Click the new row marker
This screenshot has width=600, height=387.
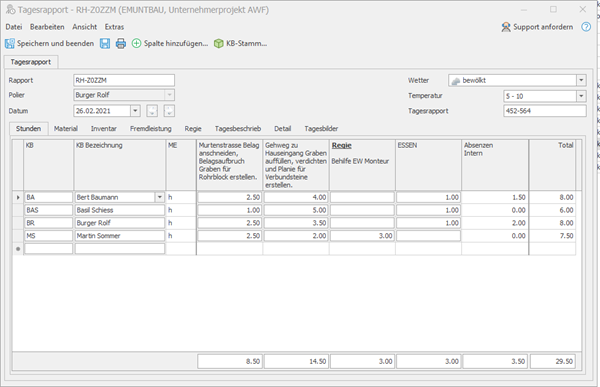tap(18, 249)
